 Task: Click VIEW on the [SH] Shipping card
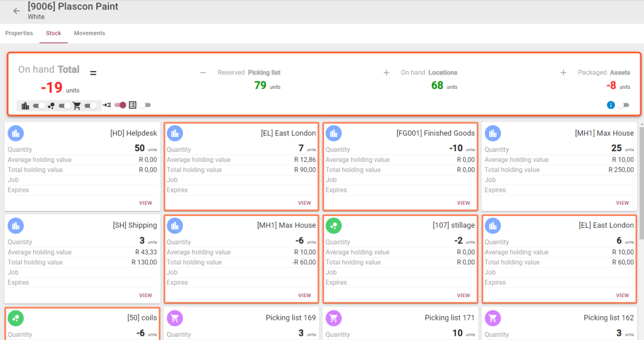tap(145, 295)
